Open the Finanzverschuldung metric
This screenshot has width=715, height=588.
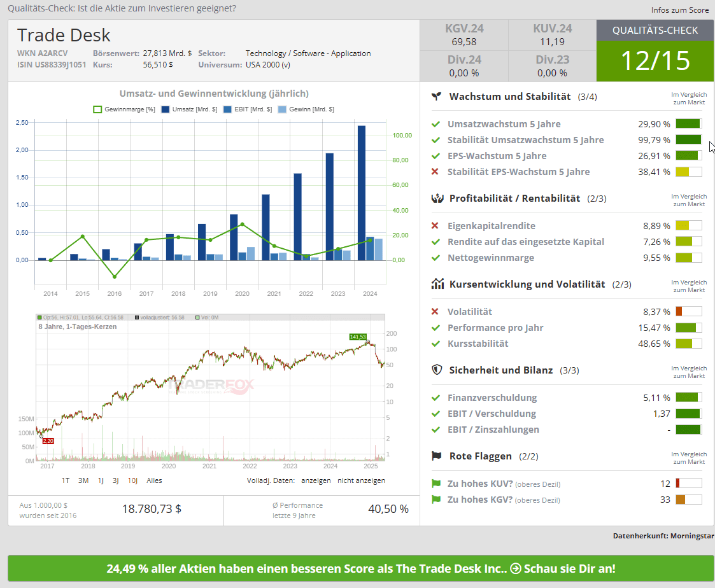492,398
